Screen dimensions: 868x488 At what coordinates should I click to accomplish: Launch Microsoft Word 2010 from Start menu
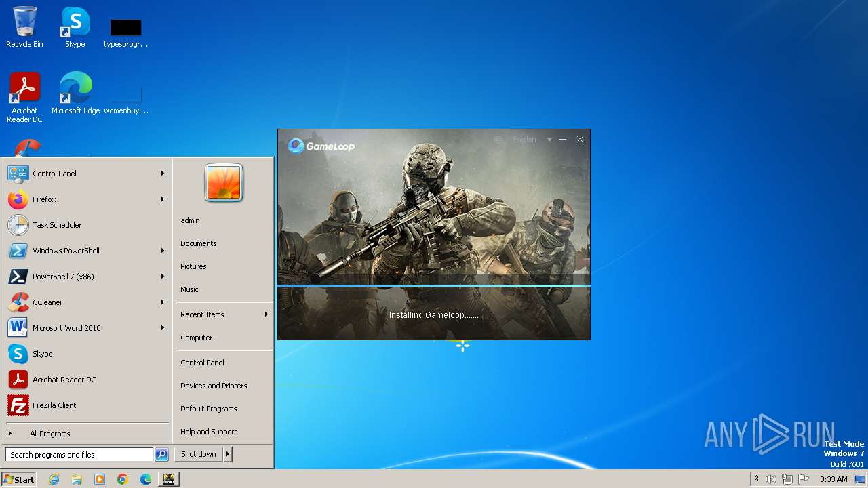[x=86, y=328]
